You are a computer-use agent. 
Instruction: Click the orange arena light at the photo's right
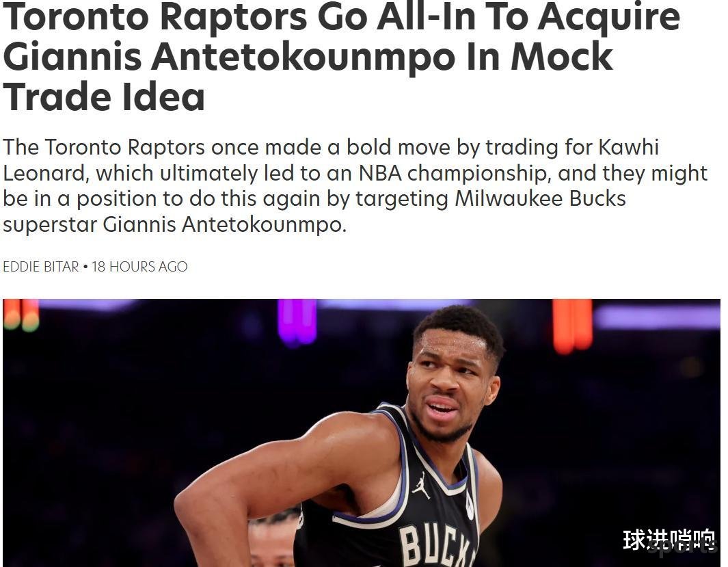pyautogui.click(x=572, y=325)
